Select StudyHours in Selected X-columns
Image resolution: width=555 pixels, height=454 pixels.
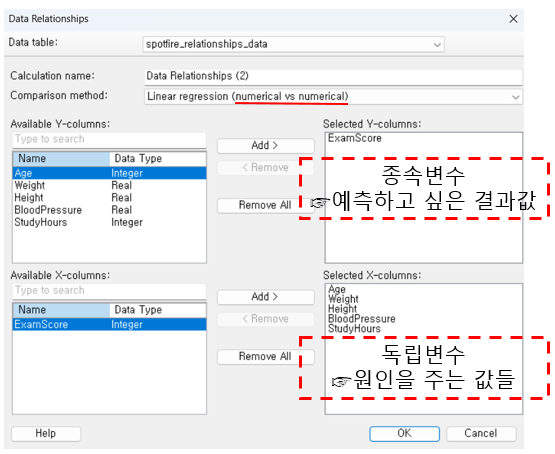pyautogui.click(x=354, y=329)
